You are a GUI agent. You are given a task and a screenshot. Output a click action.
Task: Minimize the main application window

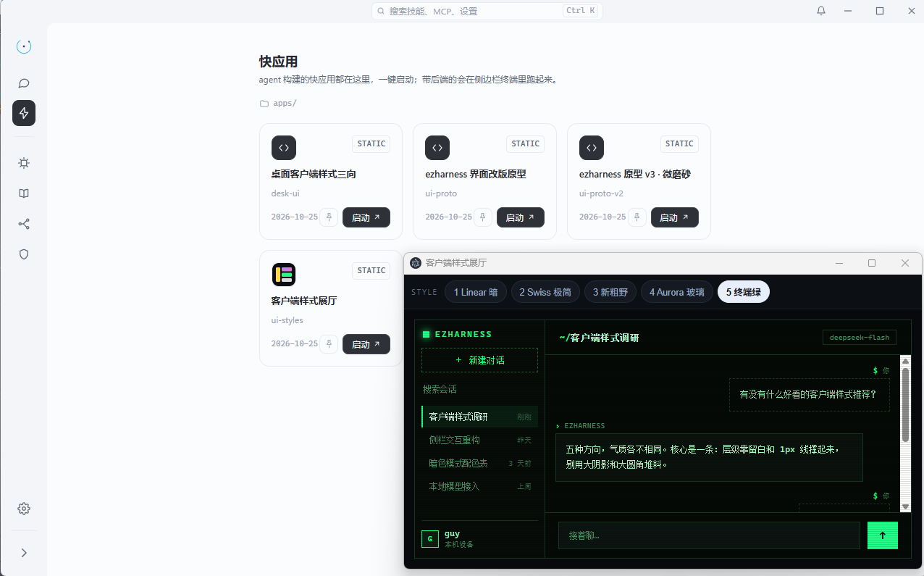[x=848, y=11]
